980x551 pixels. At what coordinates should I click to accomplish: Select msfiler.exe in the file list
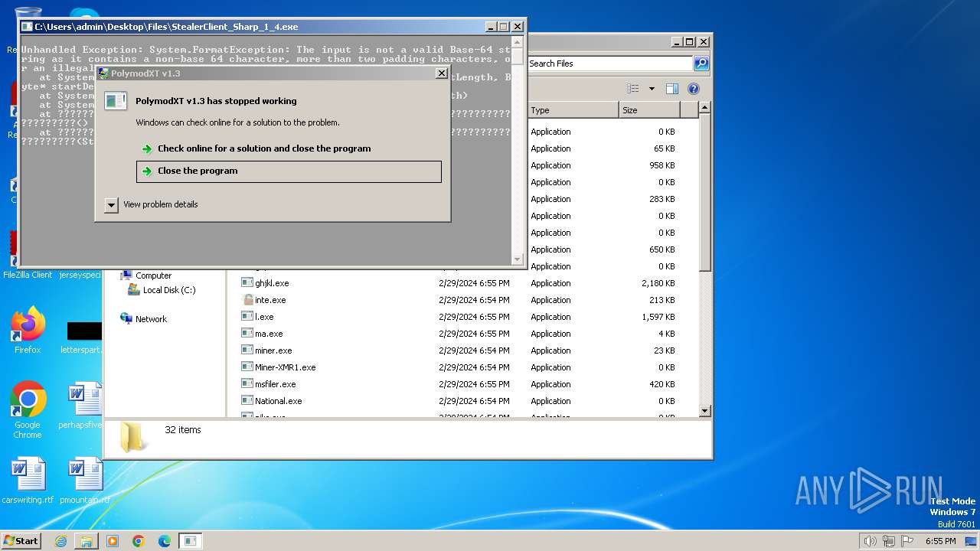[x=275, y=384]
